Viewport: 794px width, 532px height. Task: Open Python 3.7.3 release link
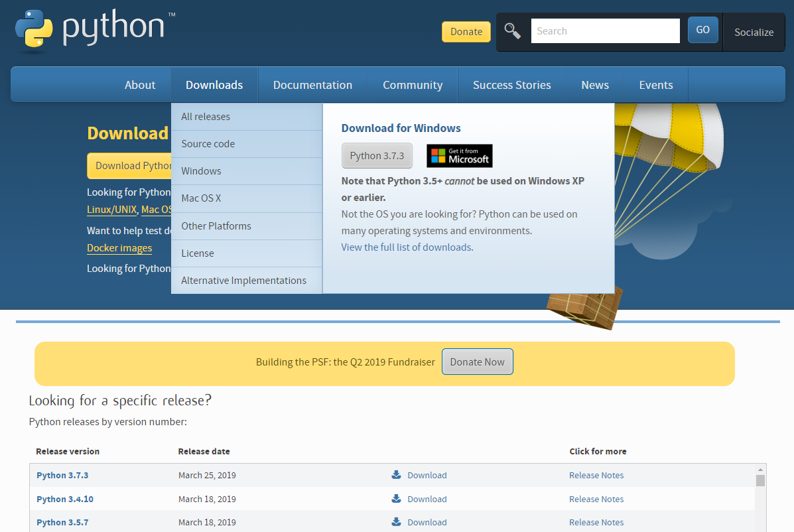(62, 476)
